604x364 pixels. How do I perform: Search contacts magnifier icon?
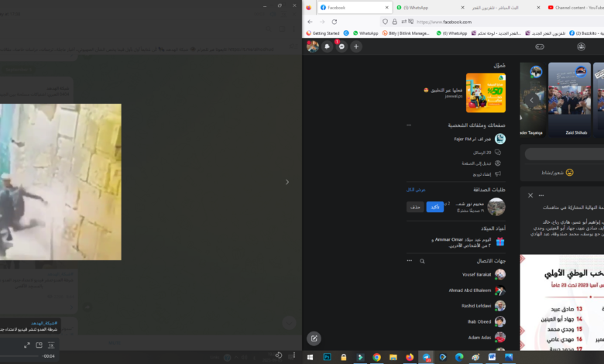click(422, 261)
